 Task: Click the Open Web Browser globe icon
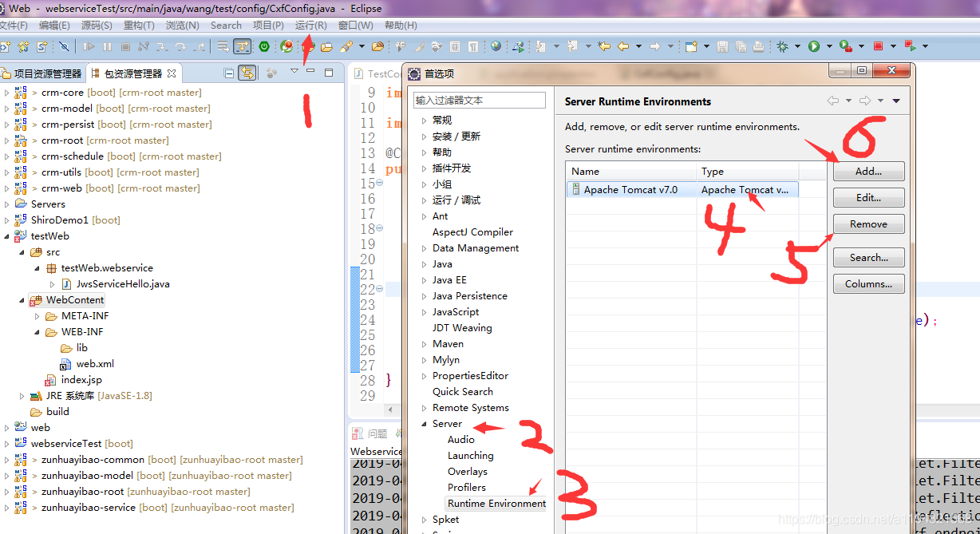coord(496,46)
